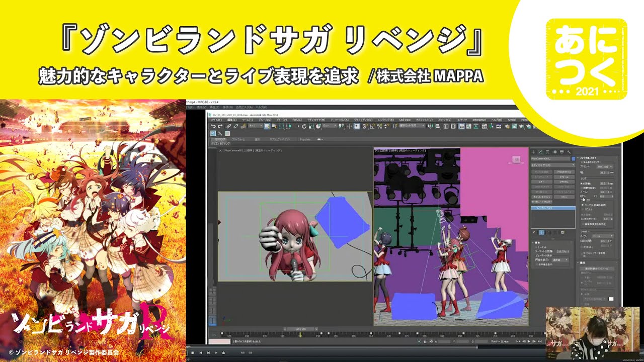Click the time slider frame indicator
The image size is (644, 362).
click(300, 328)
